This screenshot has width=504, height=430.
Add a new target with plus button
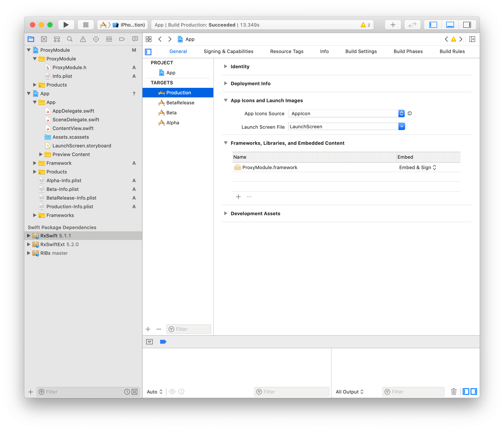tap(148, 329)
